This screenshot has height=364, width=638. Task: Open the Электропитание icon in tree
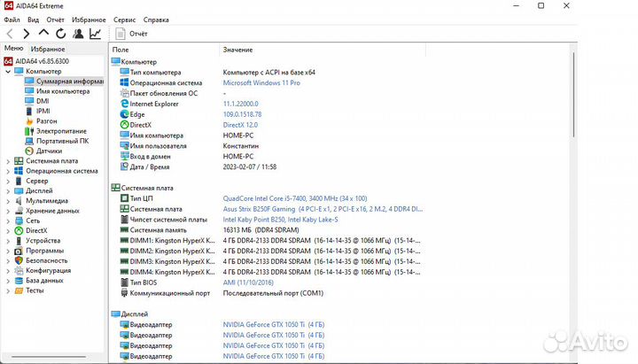coord(29,131)
